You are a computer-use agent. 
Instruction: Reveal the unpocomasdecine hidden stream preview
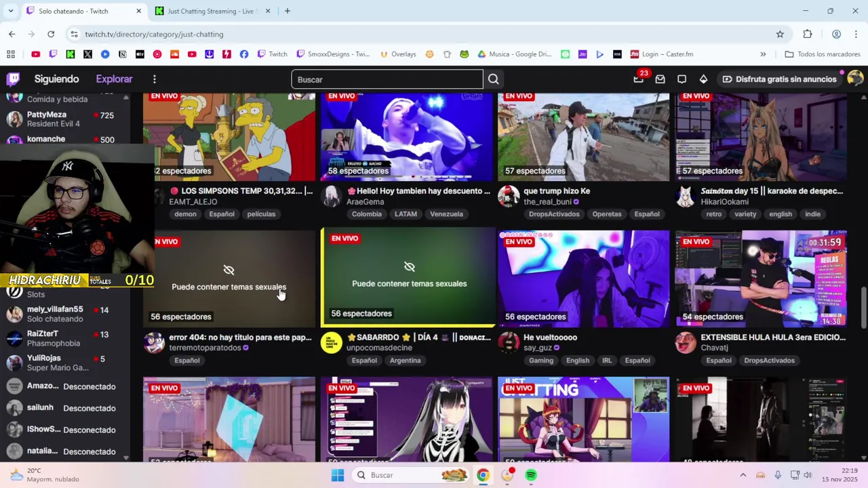[x=410, y=276]
